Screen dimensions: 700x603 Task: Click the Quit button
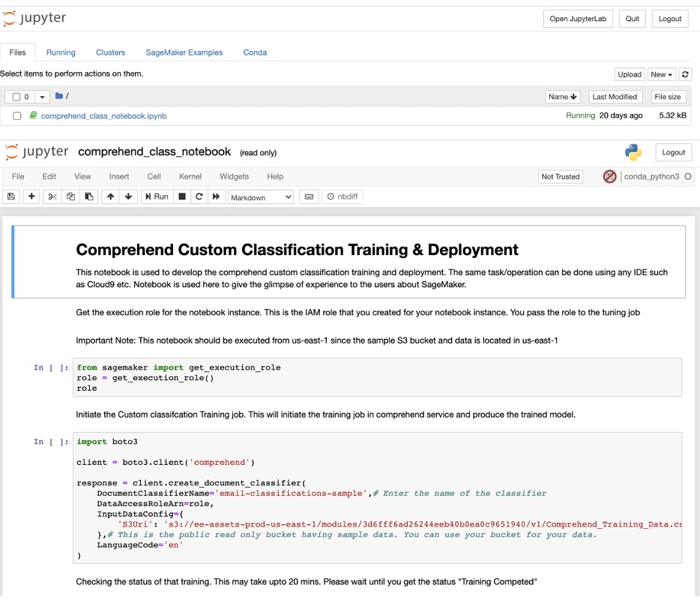pyautogui.click(x=632, y=19)
